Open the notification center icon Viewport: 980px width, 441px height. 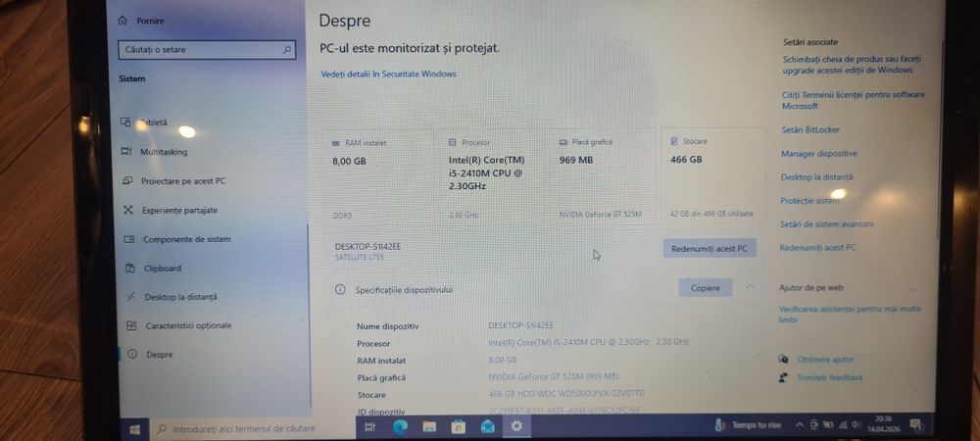[915, 424]
